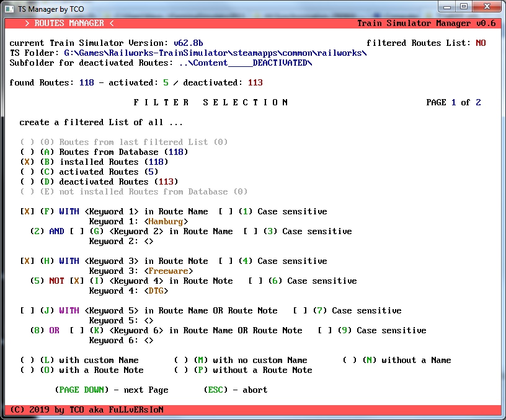The image size is (506, 420).
Task: Click (ESC) abort
Action: click(x=236, y=390)
